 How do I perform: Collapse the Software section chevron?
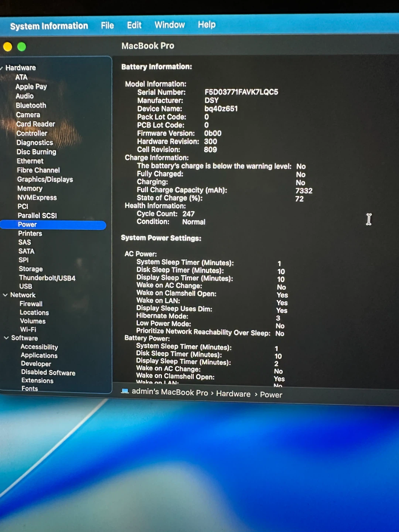coord(6,338)
